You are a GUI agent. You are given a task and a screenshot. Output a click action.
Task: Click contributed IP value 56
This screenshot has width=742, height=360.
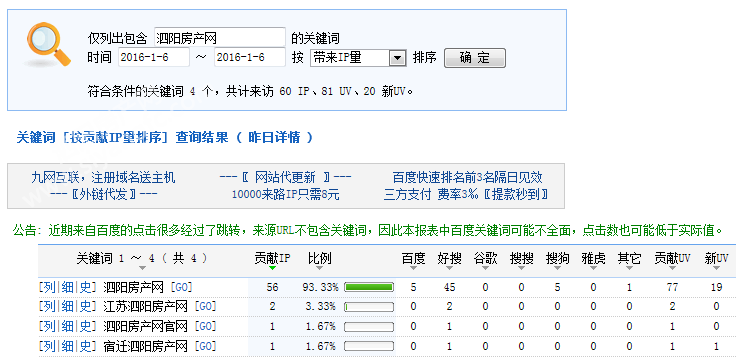(272, 287)
